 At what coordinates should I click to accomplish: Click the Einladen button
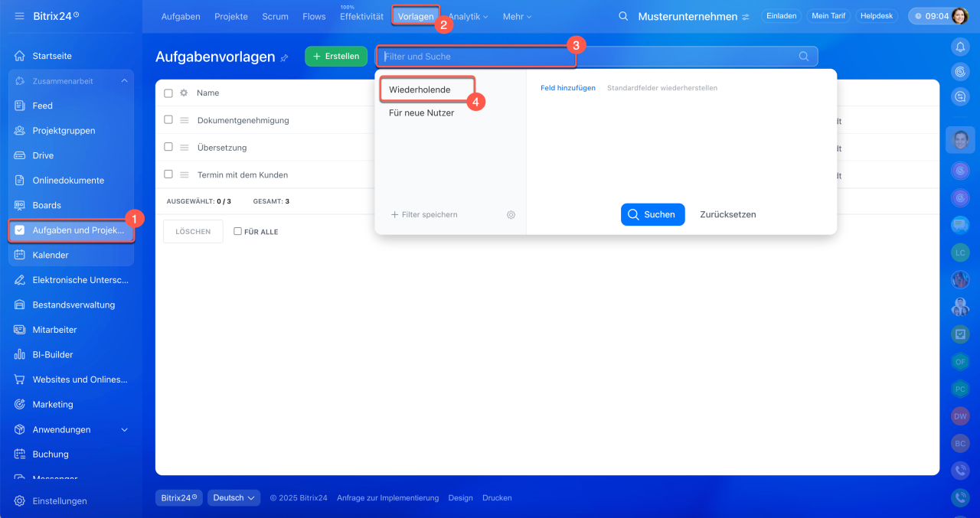pos(782,16)
